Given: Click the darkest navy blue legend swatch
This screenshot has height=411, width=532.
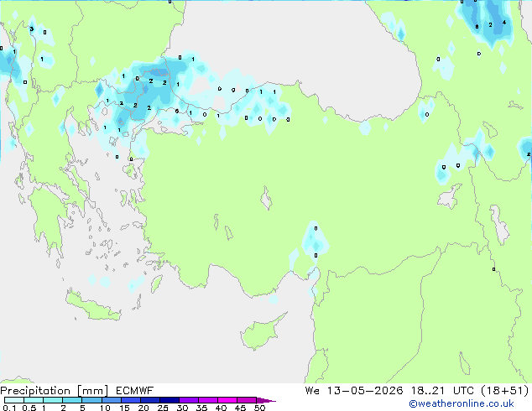Looking at the screenshot, I should (x=170, y=400).
